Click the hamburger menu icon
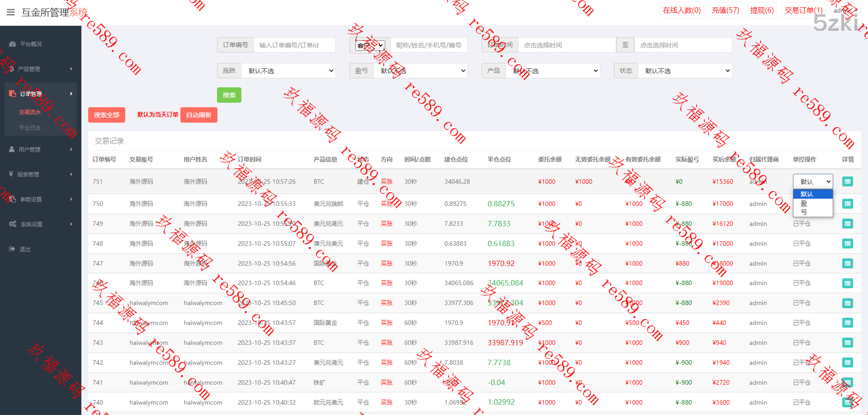 tap(11, 12)
